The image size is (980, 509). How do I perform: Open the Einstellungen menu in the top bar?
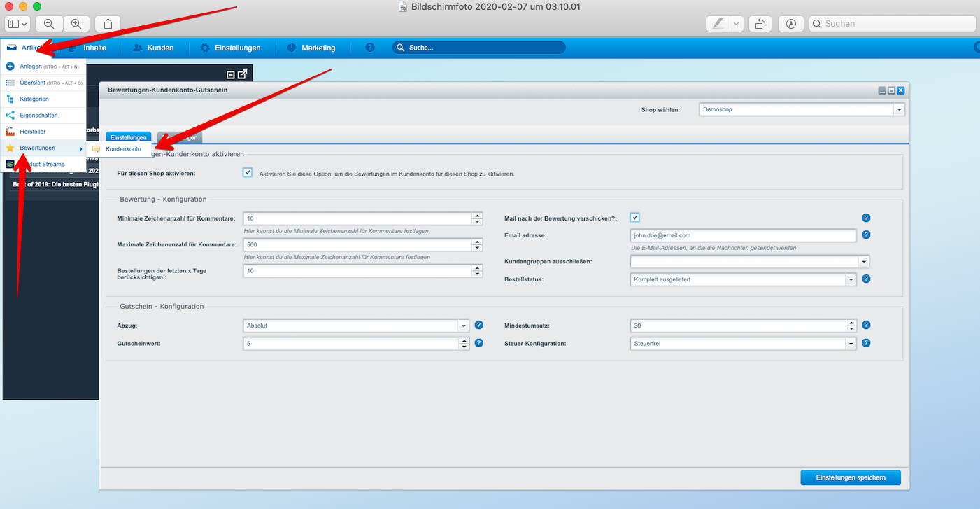[x=230, y=48]
